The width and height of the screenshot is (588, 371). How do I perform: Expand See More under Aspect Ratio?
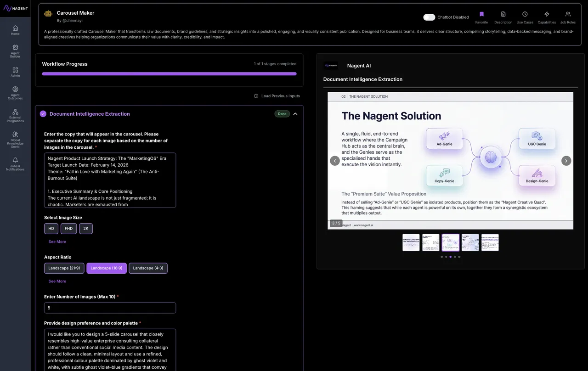point(57,281)
